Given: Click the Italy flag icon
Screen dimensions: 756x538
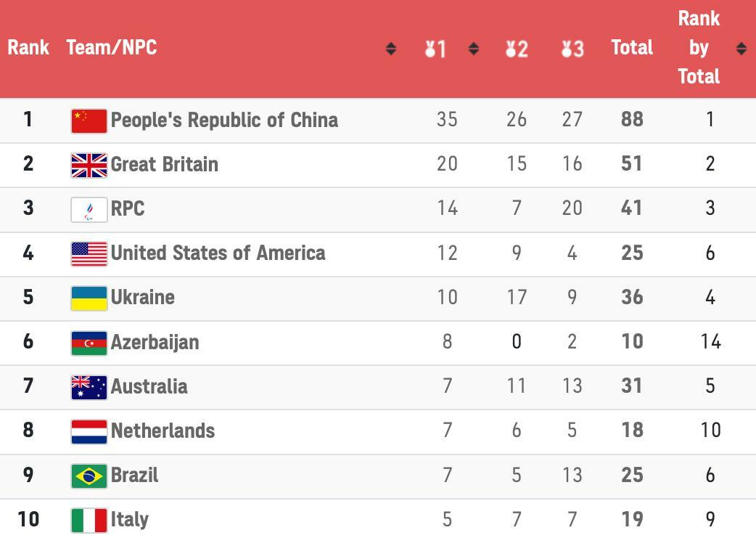Looking at the screenshot, I should coord(89,520).
